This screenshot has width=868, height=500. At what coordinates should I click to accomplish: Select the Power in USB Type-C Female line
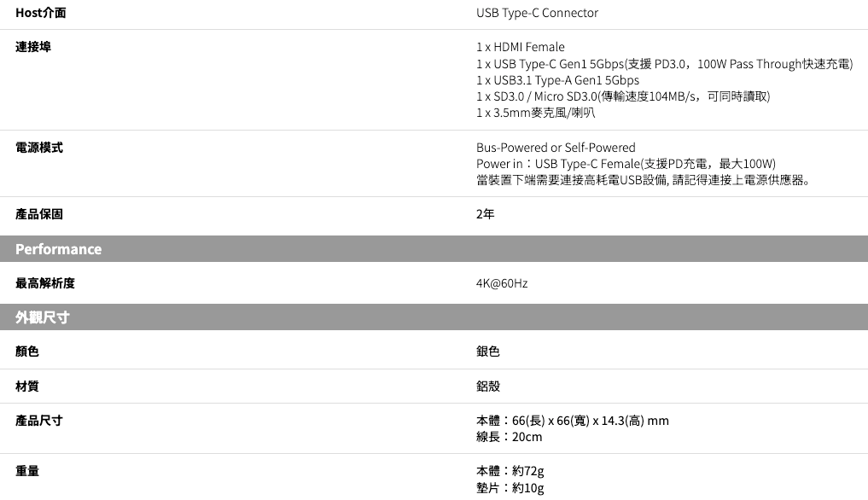pos(626,164)
